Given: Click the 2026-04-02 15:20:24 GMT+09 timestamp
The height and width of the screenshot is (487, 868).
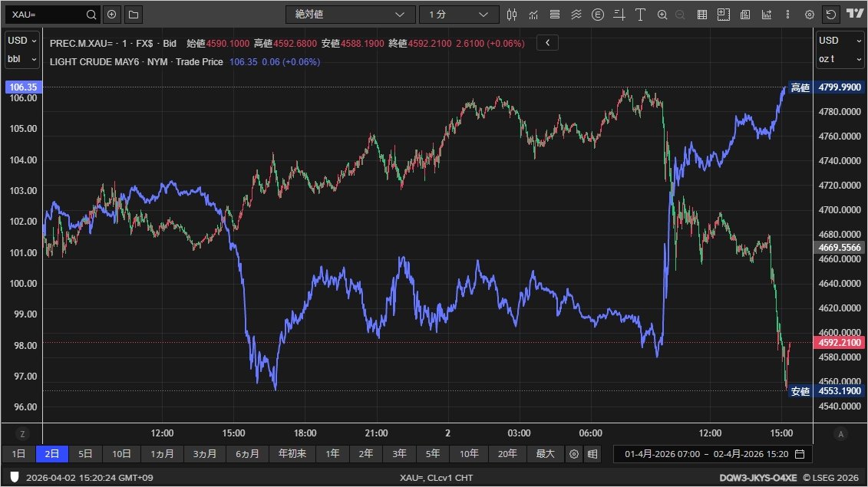Looking at the screenshot, I should (90, 478).
